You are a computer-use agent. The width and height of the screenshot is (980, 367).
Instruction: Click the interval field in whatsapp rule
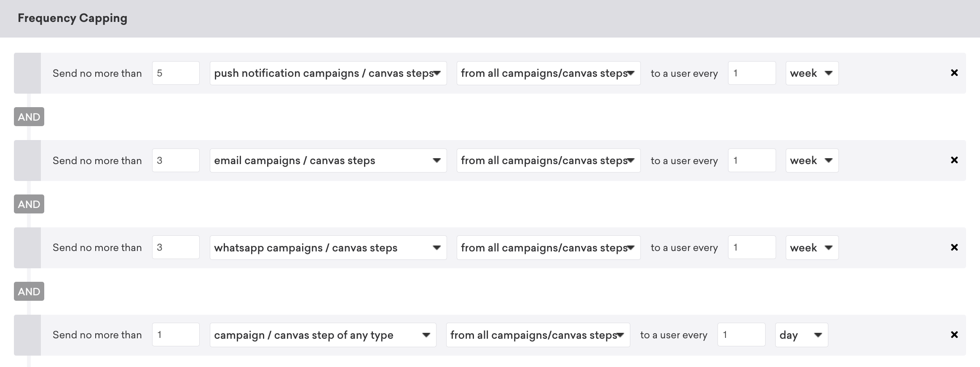752,248
